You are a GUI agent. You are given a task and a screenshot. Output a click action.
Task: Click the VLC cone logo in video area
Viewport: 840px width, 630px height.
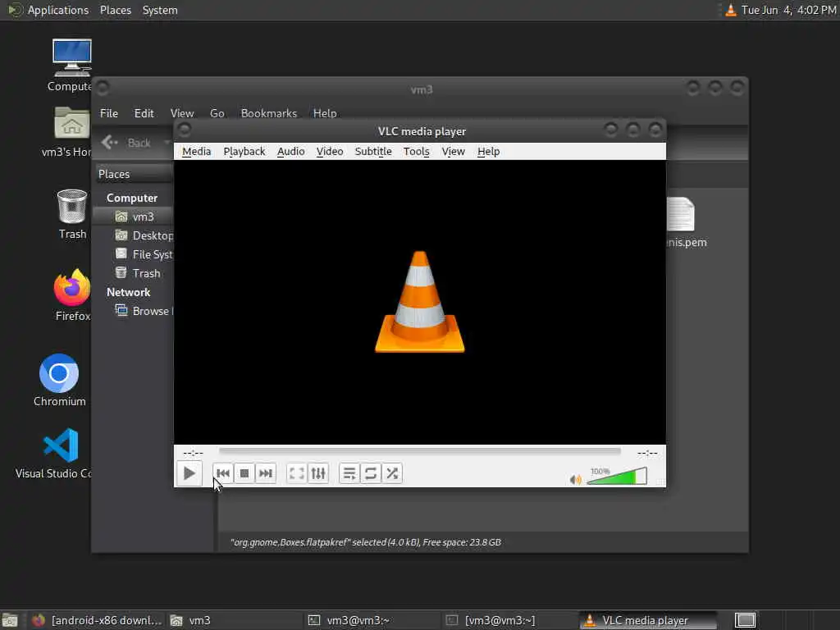(x=419, y=302)
